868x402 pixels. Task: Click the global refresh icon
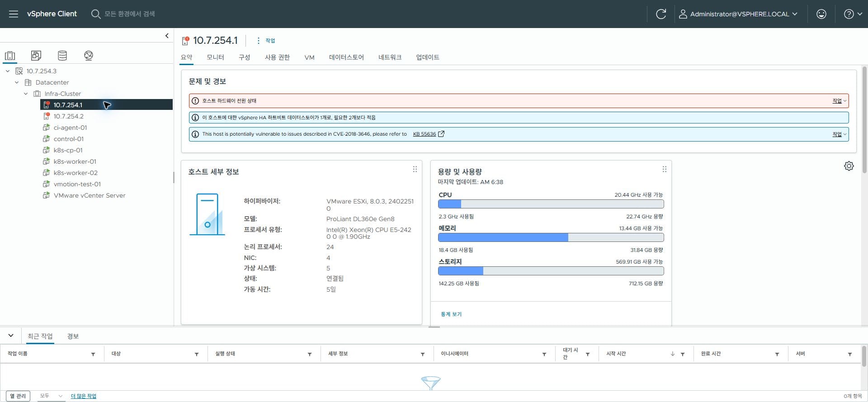click(x=661, y=14)
